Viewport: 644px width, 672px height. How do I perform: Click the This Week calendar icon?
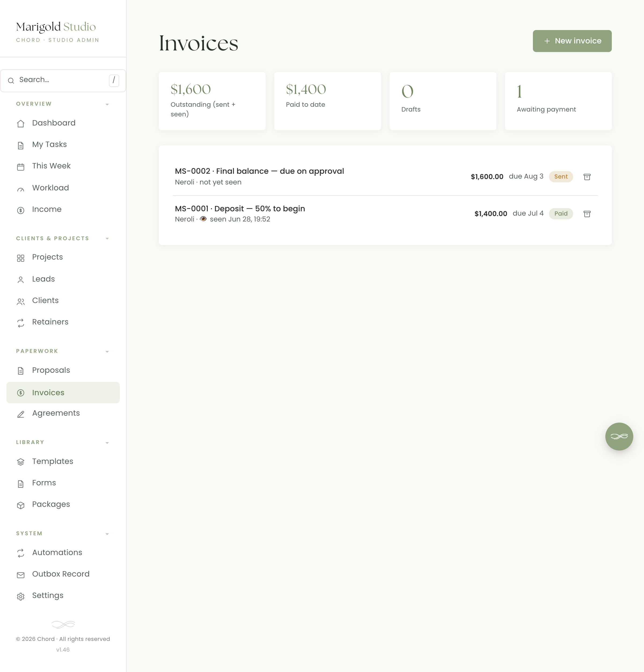pyautogui.click(x=21, y=167)
